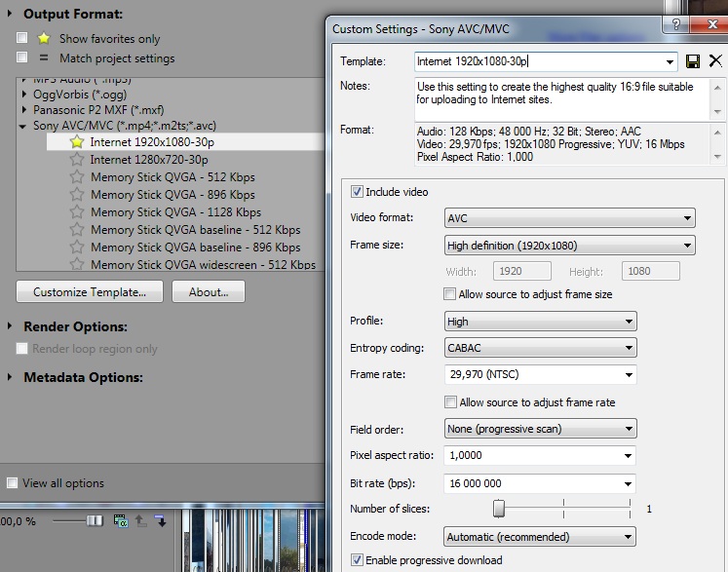The width and height of the screenshot is (728, 572).
Task: Click the Customize Template... button
Action: tap(90, 291)
